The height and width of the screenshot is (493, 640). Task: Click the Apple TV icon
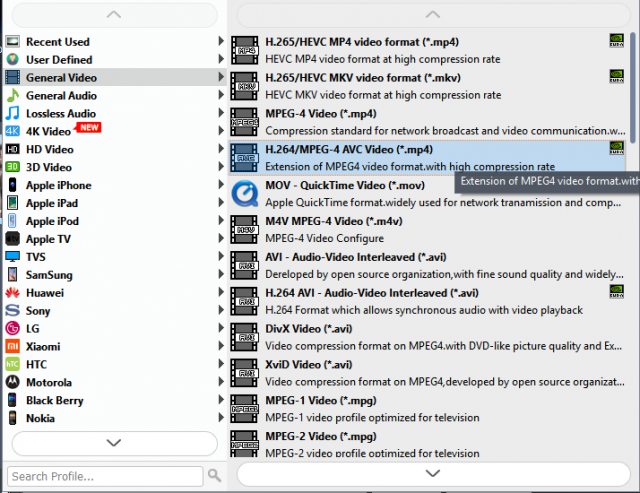tap(13, 239)
